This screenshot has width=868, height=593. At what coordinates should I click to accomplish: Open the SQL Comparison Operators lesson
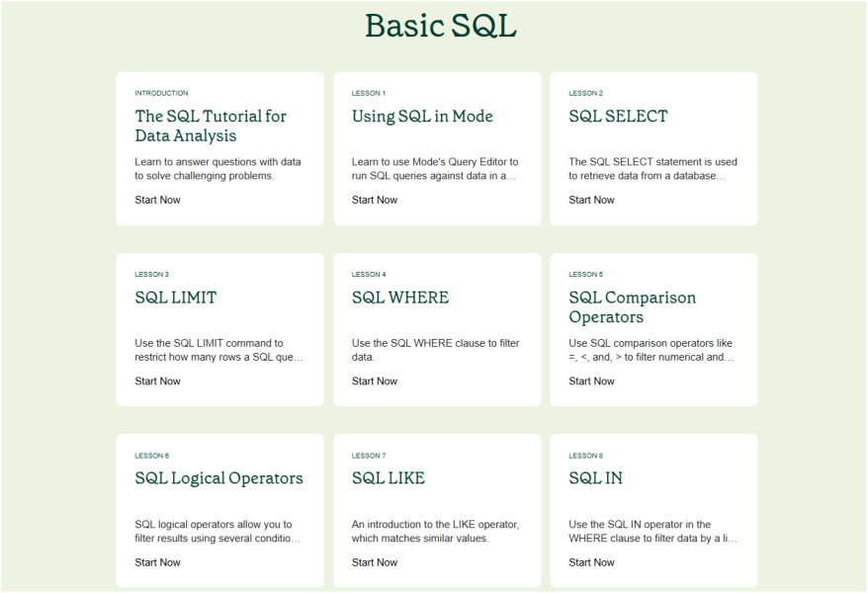coord(632,307)
